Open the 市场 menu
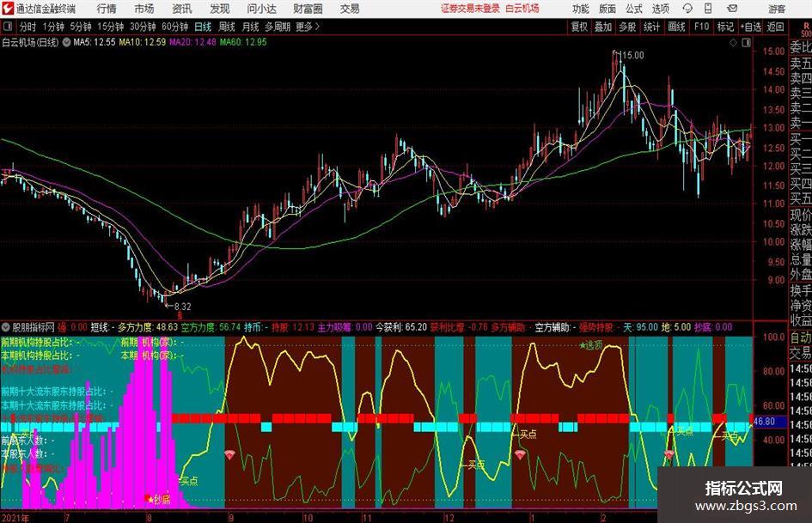Image resolution: width=812 pixels, height=523 pixels. tap(144, 9)
